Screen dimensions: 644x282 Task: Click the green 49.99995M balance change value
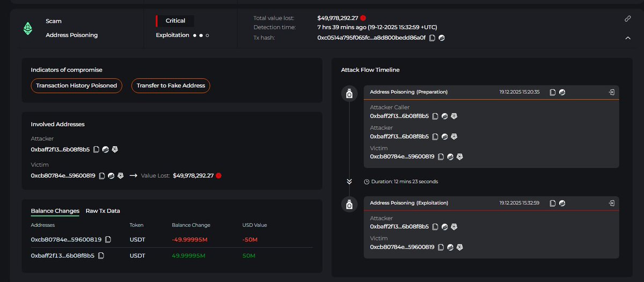[188, 256]
